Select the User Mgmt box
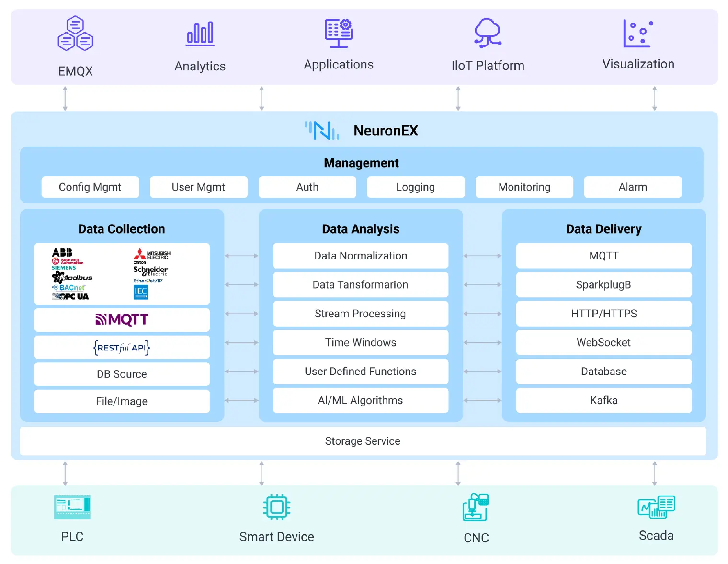 199,187
